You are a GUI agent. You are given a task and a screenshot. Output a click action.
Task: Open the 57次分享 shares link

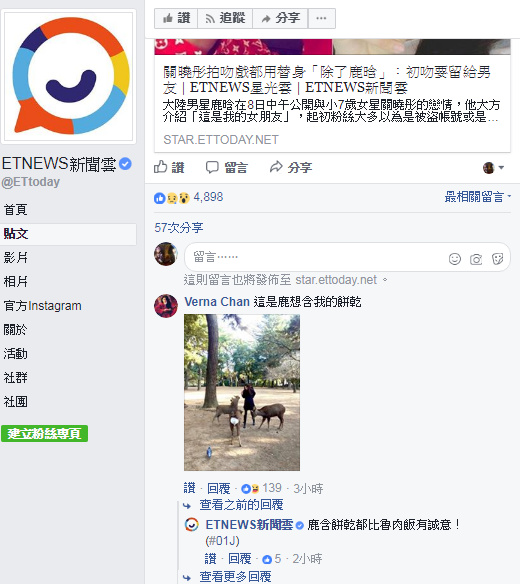pyautogui.click(x=179, y=227)
